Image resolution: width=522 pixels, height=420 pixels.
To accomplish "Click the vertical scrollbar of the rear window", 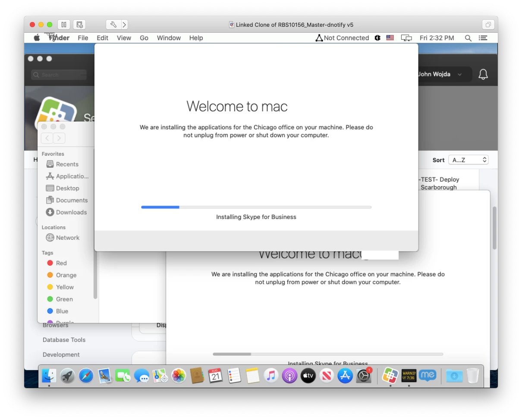I will point(494,228).
